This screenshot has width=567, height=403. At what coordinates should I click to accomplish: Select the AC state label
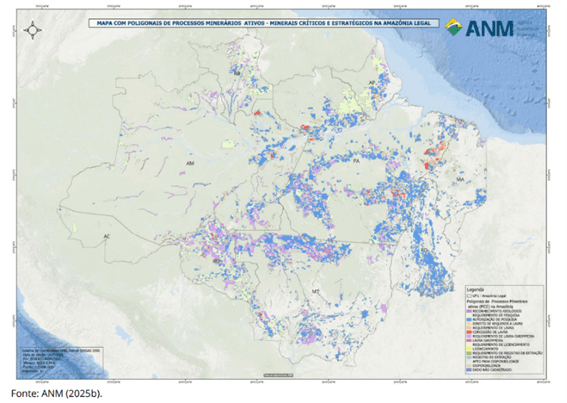click(x=107, y=237)
